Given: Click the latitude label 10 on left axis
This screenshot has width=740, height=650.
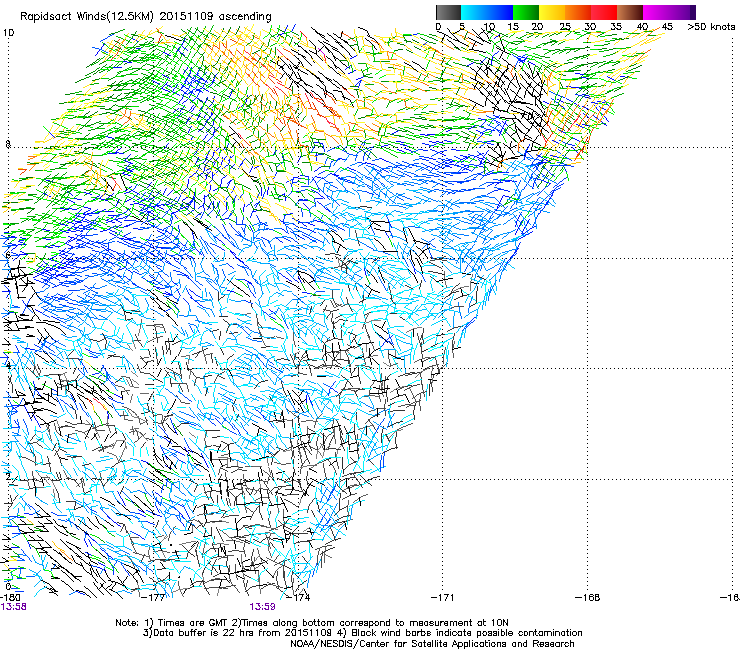Looking at the screenshot, I should coord(9,33).
